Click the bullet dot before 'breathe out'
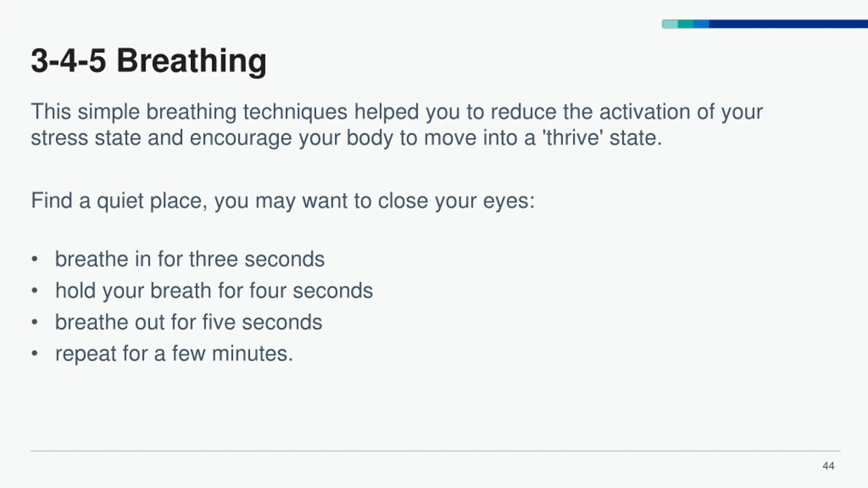Image resolution: width=868 pixels, height=488 pixels. pyautogui.click(x=34, y=322)
